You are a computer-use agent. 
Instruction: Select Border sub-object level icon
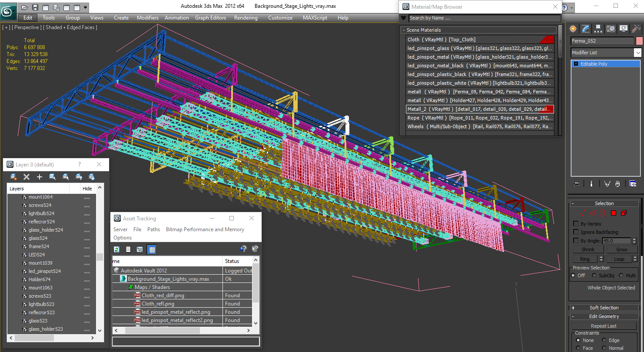tap(602, 213)
